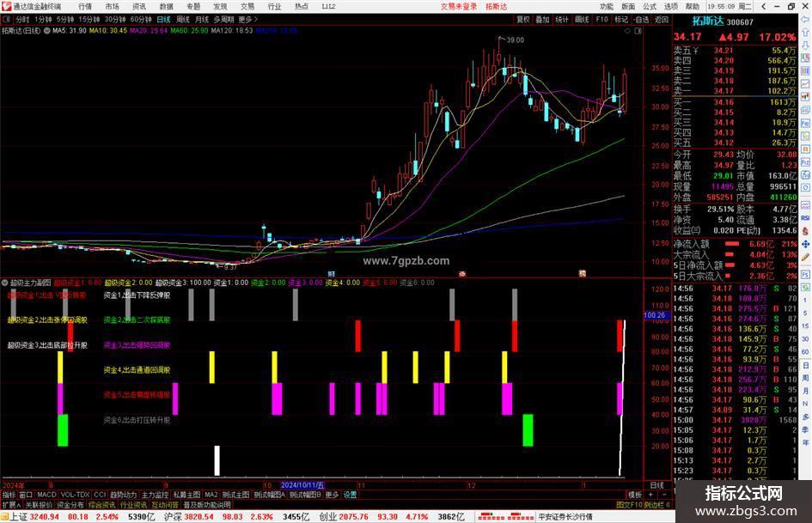Click the 2024/10/11/五 date marker
812x523 pixels.
click(x=302, y=485)
